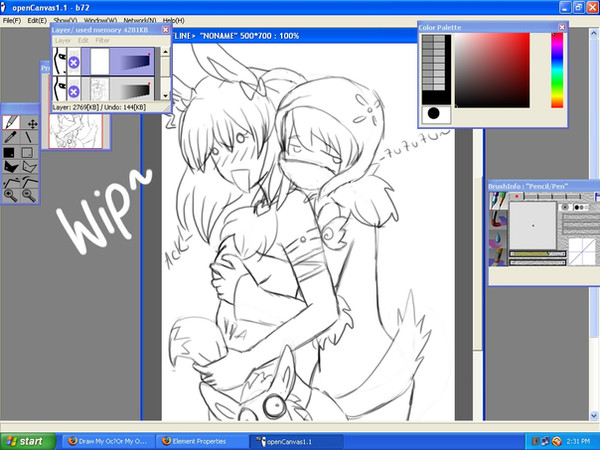Screen dimensions: 600x450
Task: Select the filled polygon tool
Action: click(x=11, y=167)
